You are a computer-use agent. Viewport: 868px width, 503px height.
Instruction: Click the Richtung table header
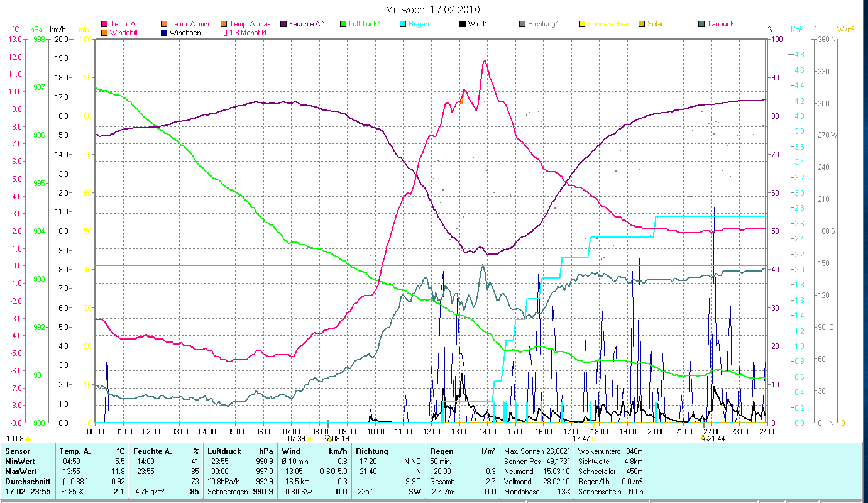pos(372,451)
